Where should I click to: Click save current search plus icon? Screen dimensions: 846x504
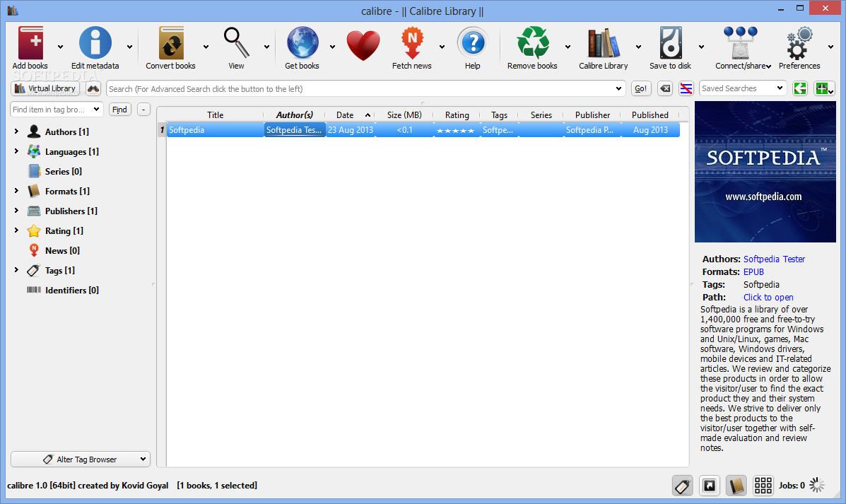[824, 88]
